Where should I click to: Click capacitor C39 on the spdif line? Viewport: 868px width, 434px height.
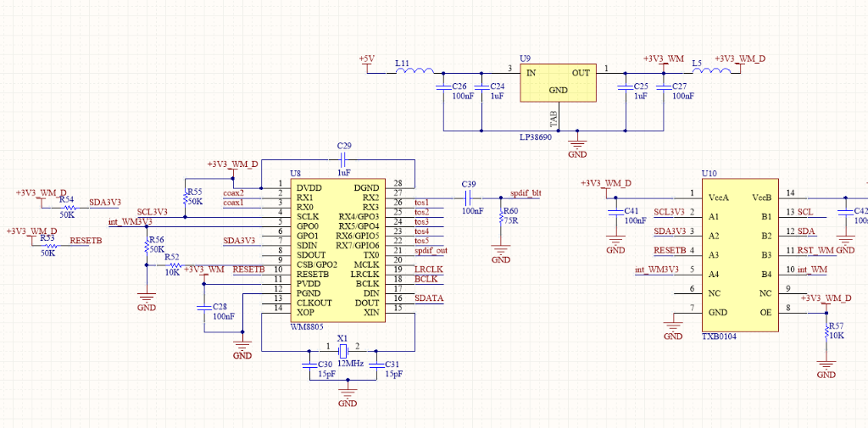tap(469, 197)
